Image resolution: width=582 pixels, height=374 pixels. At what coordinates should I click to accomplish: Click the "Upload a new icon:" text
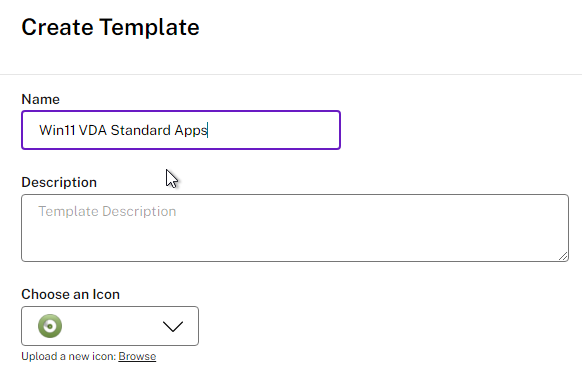point(69,357)
